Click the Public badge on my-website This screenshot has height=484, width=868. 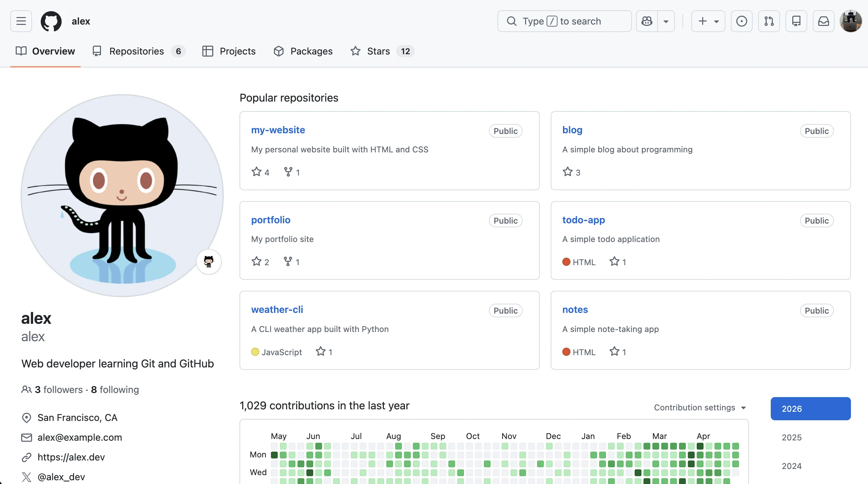tap(506, 131)
